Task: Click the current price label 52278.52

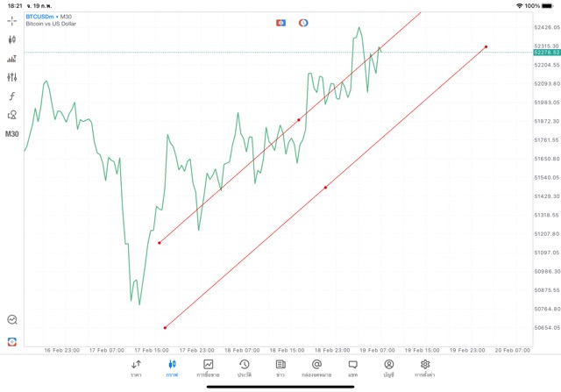Action: tap(545, 53)
